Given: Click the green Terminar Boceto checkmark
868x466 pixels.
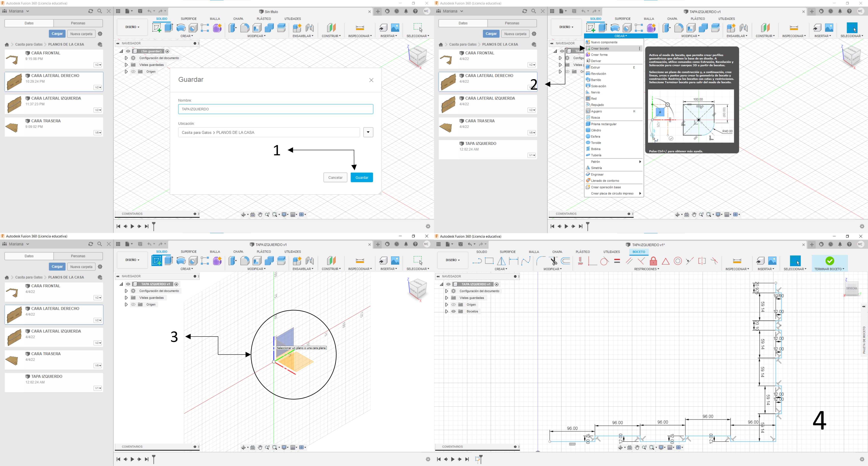Looking at the screenshot, I should (x=830, y=261).
